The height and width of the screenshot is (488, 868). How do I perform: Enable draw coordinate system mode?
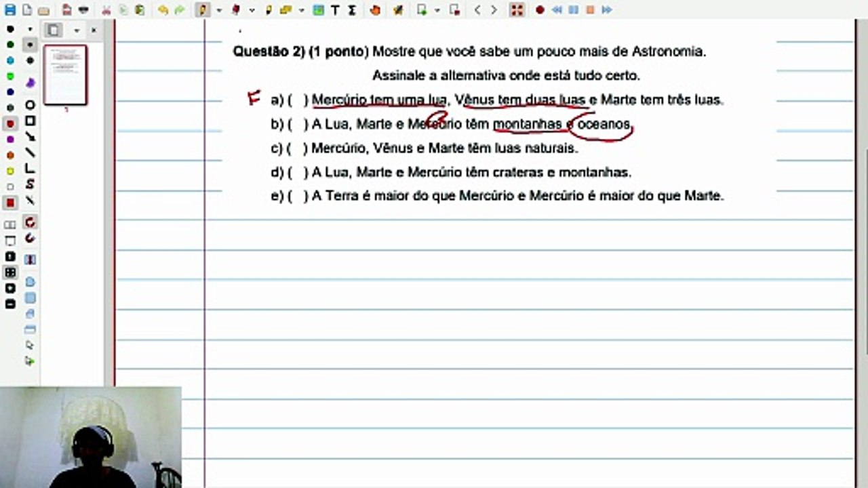point(30,168)
